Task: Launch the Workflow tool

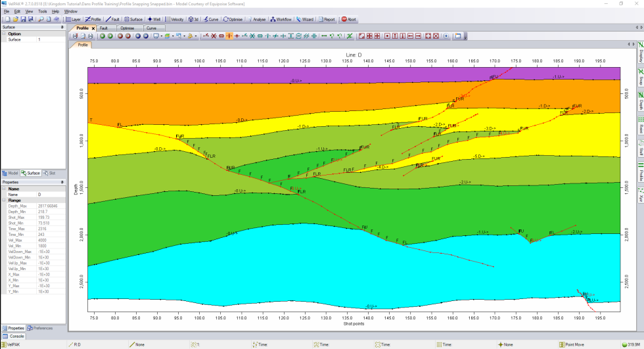Action: [281, 19]
